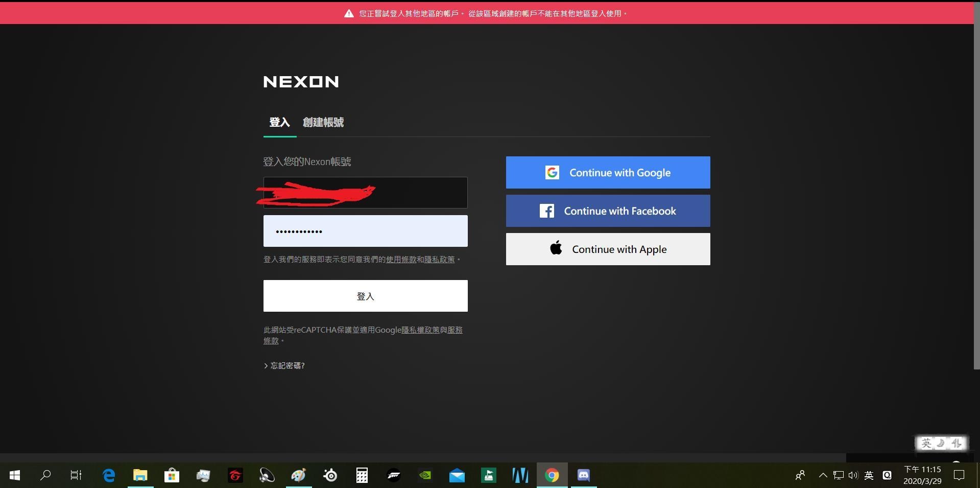Image resolution: width=980 pixels, height=488 pixels.
Task: Open Garena app on taskbar
Action: pos(235,475)
